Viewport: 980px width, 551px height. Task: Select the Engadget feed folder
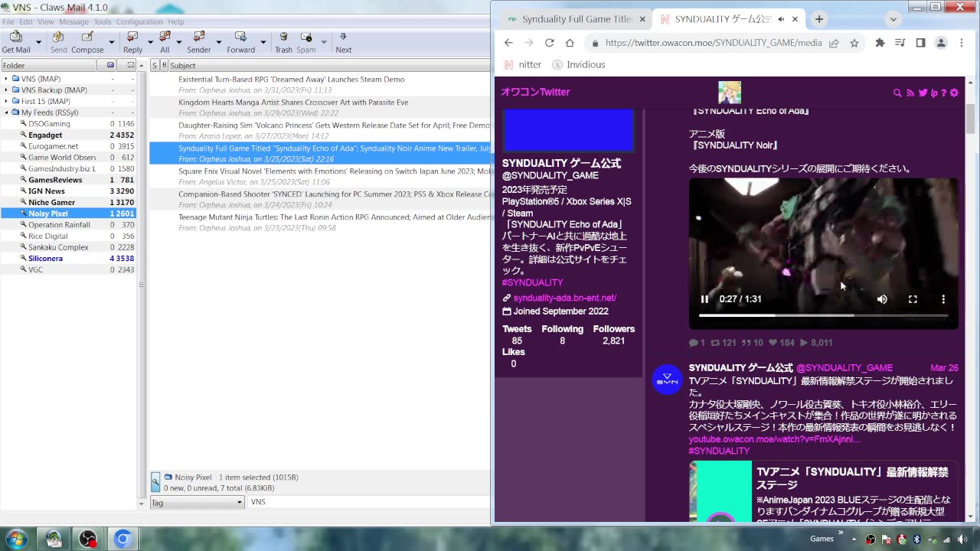click(45, 135)
